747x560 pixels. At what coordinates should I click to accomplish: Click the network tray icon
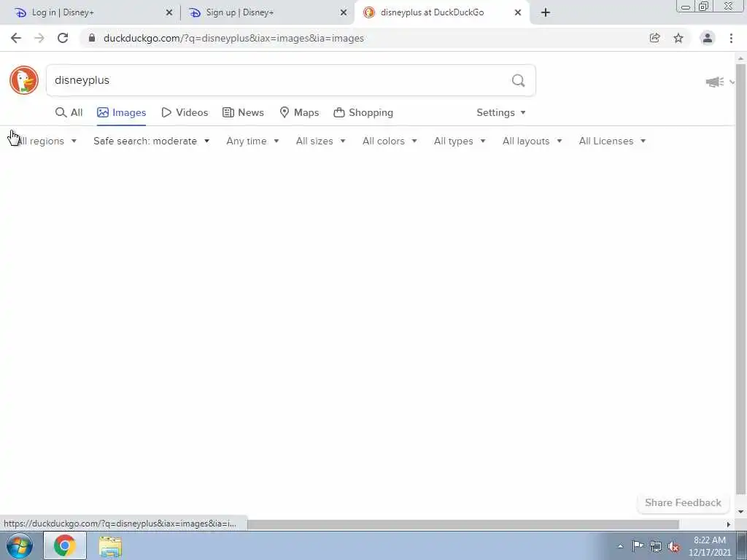656,546
